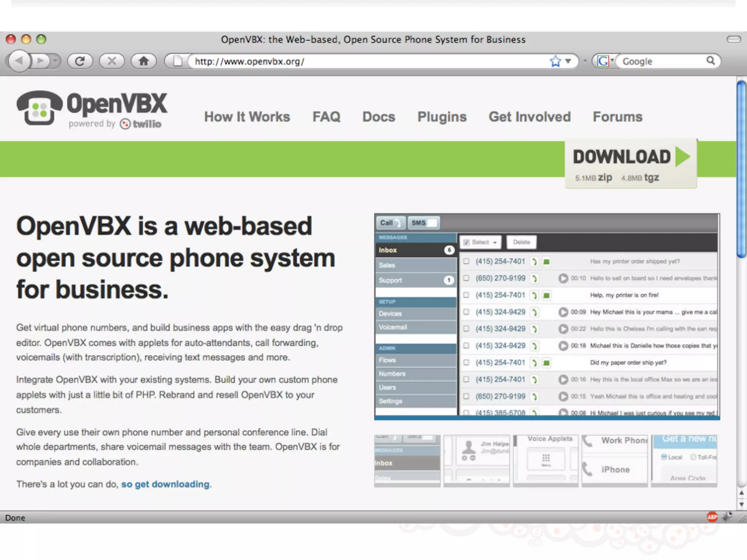The image size is (747, 560).
Task: Click the Forums navigation link
Action: click(x=617, y=117)
